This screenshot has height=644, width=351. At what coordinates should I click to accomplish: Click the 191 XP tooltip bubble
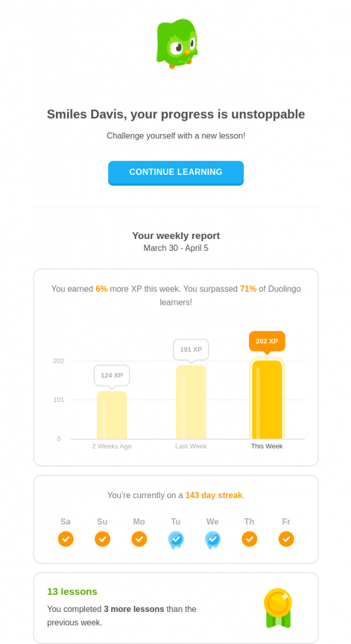(x=191, y=350)
